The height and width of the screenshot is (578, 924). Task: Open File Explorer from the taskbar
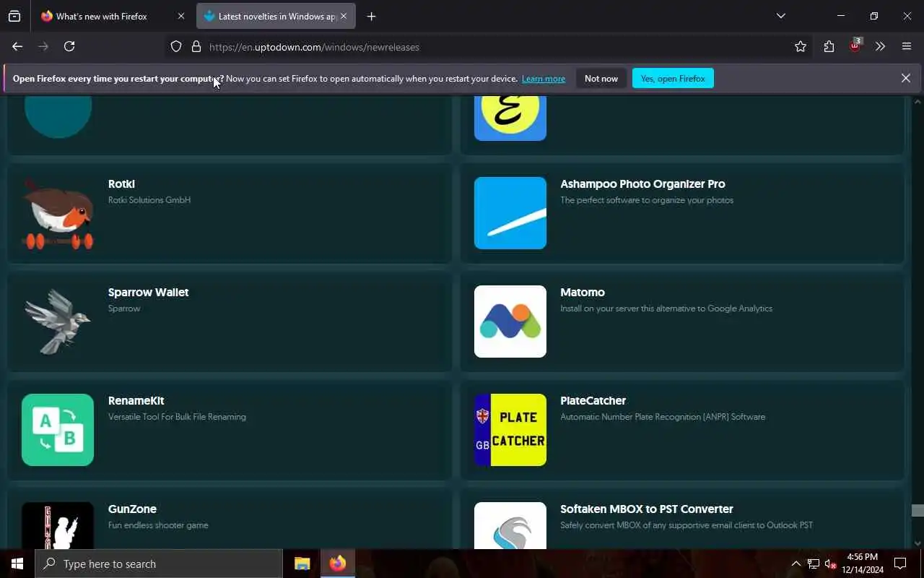(302, 564)
